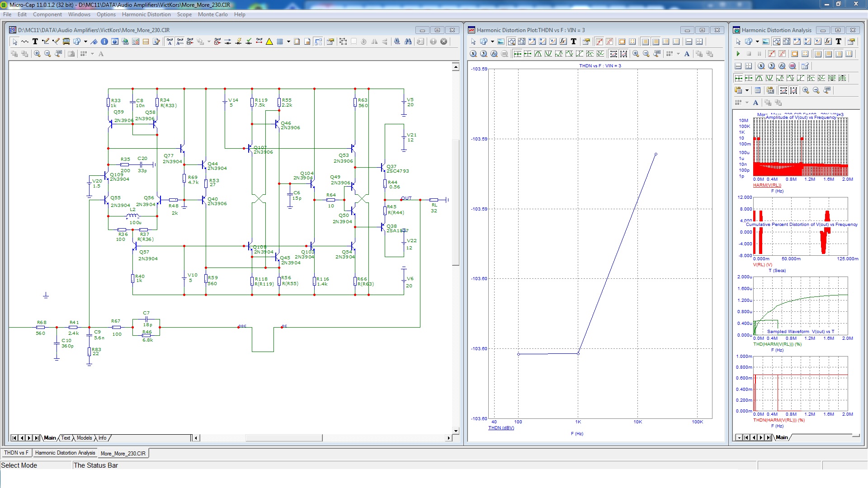Toggle Node Numbers display in schematic toolbar
This screenshot has width=868, height=488.
tap(190, 42)
